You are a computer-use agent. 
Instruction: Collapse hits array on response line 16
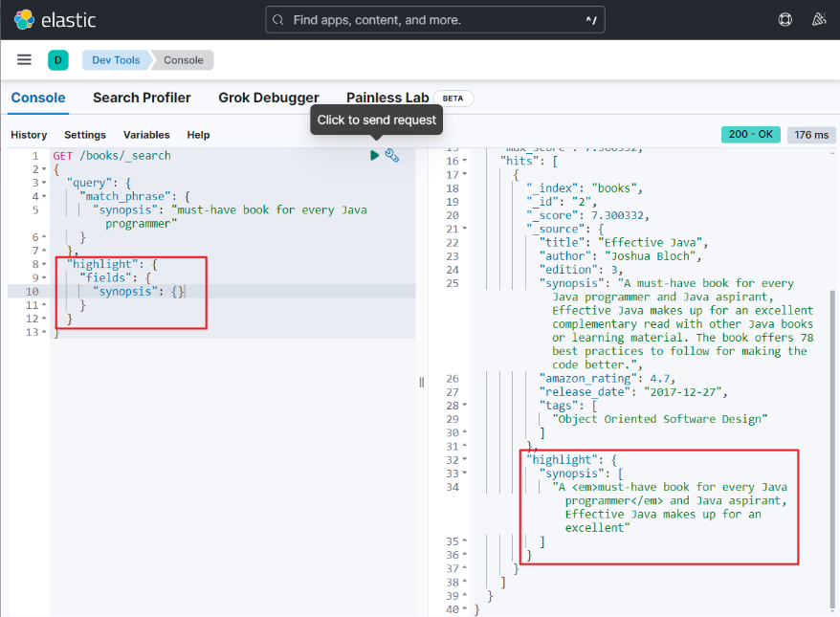tap(464, 161)
